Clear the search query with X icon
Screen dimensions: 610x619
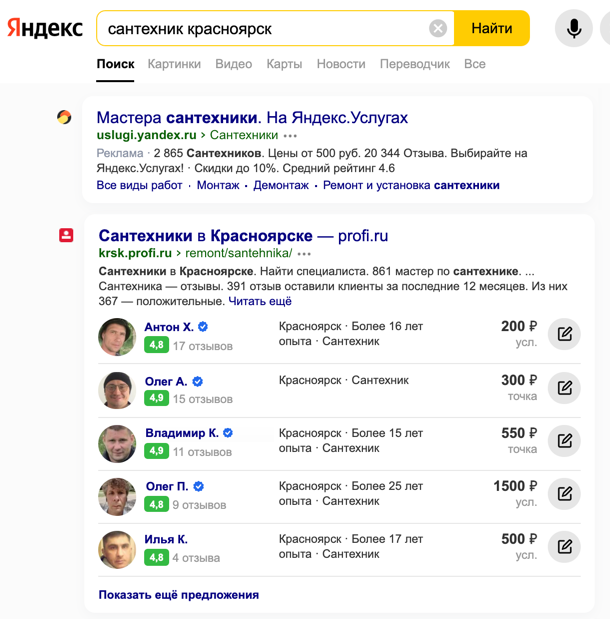tap(438, 29)
